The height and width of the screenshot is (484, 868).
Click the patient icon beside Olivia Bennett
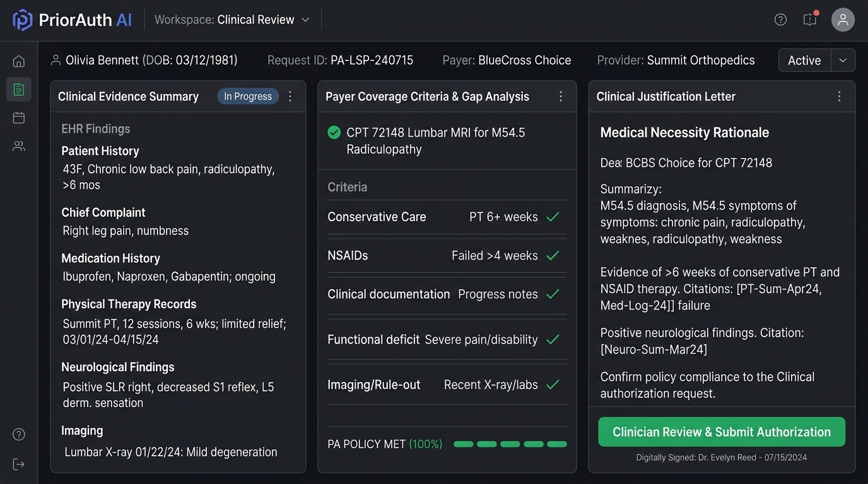click(x=56, y=60)
